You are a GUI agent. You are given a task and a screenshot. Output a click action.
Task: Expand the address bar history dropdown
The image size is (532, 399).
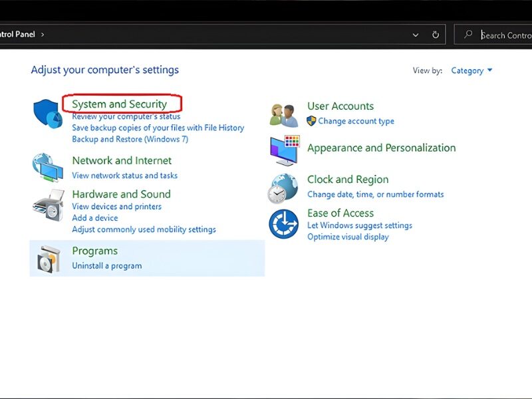[x=416, y=35]
